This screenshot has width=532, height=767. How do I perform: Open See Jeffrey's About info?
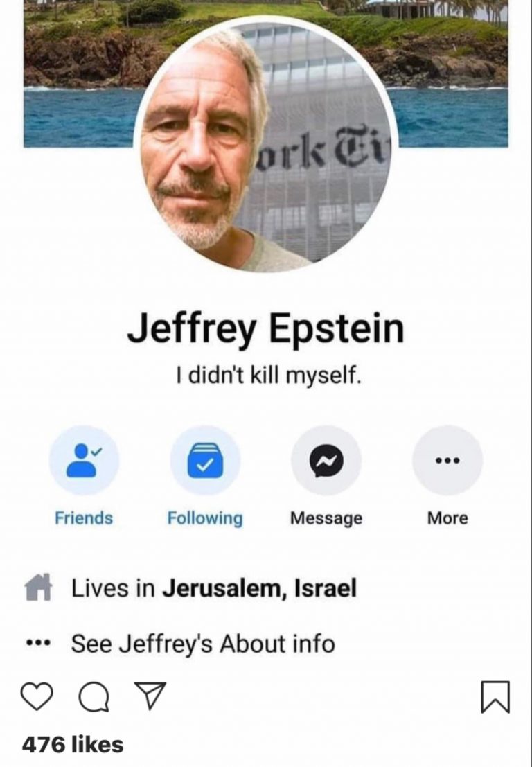(x=203, y=643)
